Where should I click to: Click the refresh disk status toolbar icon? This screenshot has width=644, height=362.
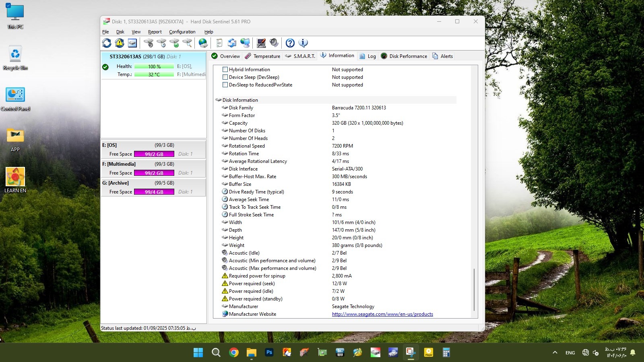pos(107,43)
